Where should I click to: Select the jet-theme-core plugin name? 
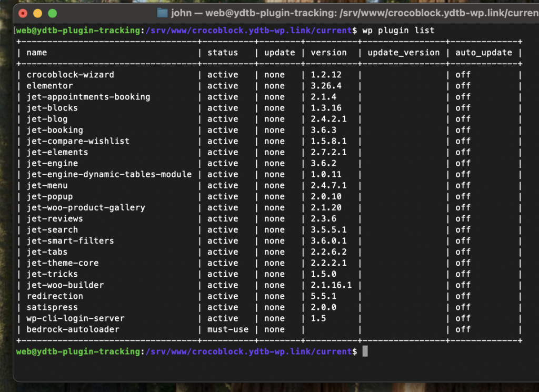(x=63, y=263)
